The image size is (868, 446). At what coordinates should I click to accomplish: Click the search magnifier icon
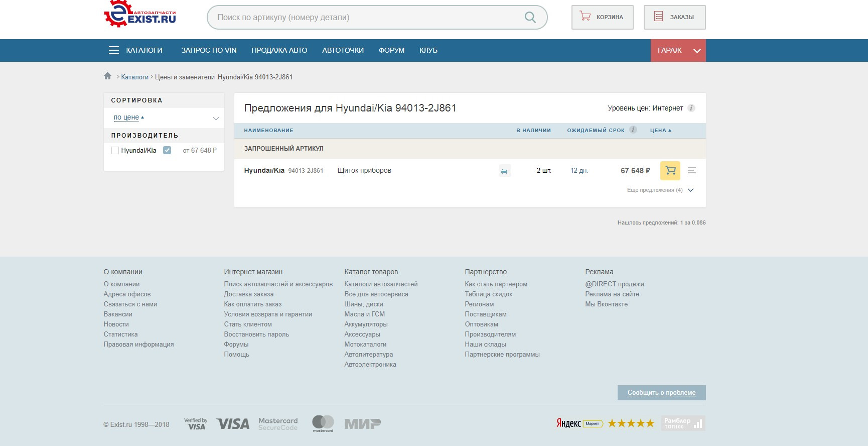tap(530, 17)
